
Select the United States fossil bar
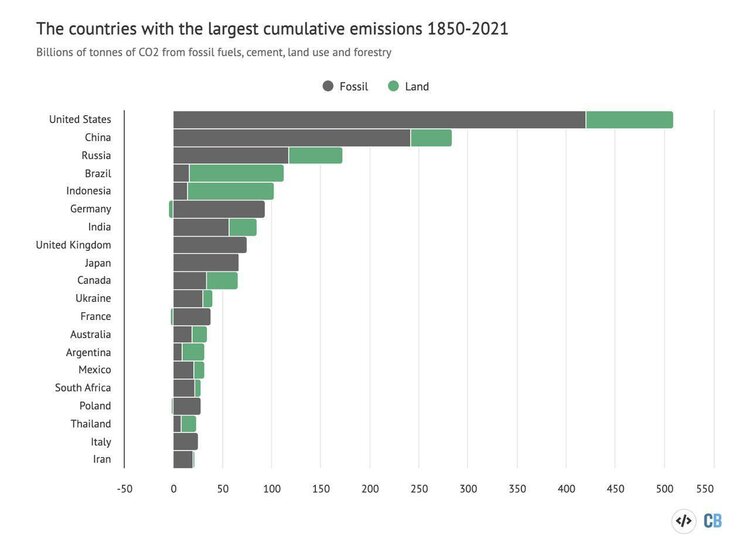tap(379, 120)
